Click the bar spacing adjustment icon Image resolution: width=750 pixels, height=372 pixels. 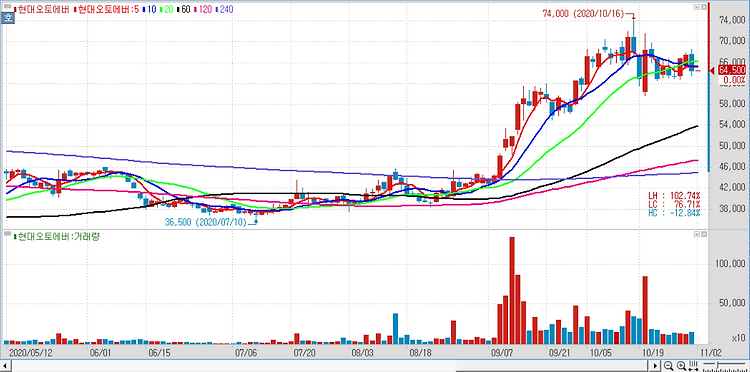tap(693, 367)
